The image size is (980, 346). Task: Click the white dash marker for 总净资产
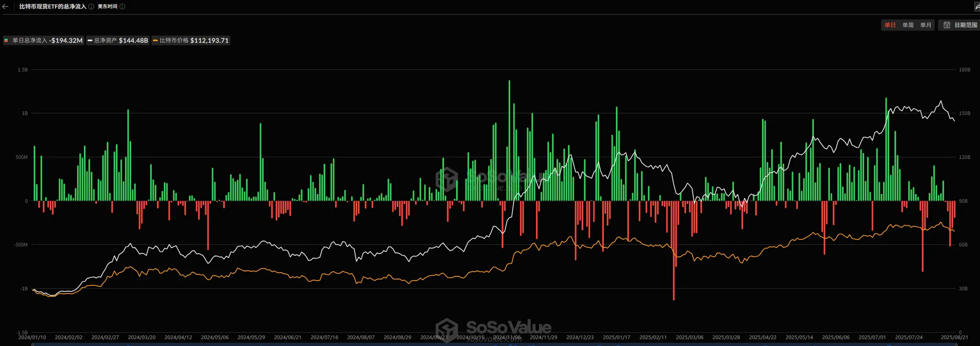90,41
